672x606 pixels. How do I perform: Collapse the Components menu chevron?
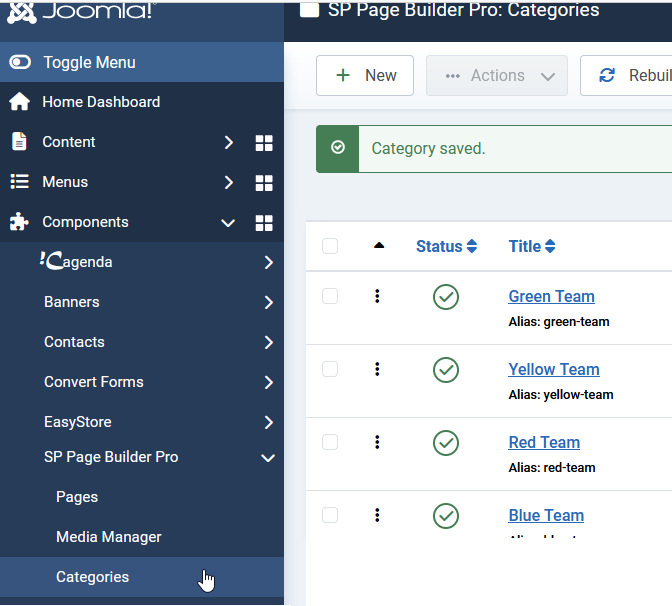coord(228,223)
